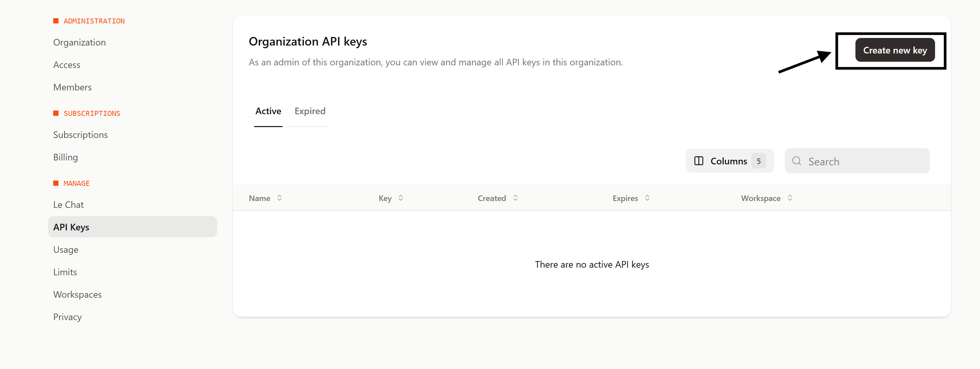The height and width of the screenshot is (369, 980).
Task: Open Organization in the sidebar
Action: click(x=80, y=43)
